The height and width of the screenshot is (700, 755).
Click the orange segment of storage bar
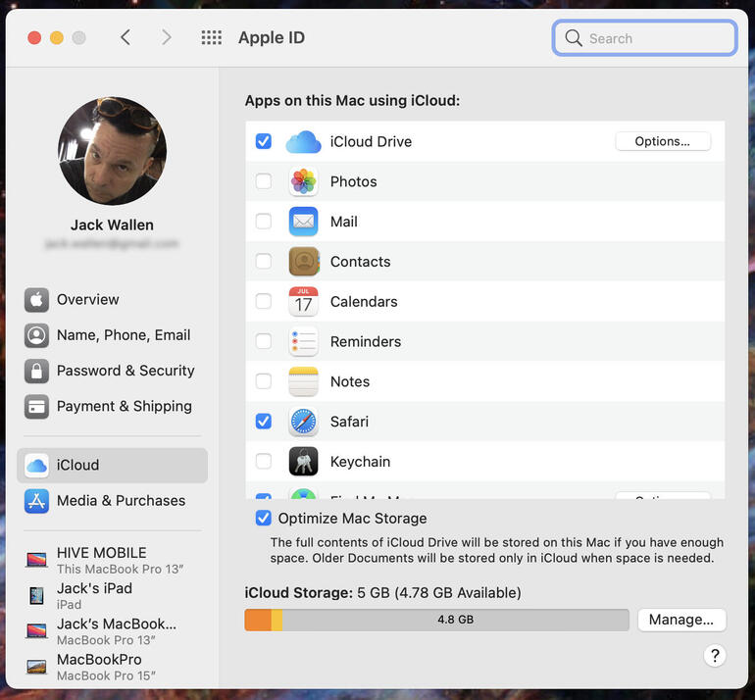[x=258, y=620]
